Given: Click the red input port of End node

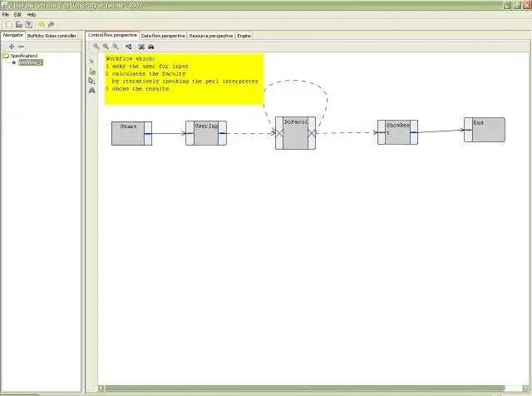Looking at the screenshot, I should tap(468, 130).
